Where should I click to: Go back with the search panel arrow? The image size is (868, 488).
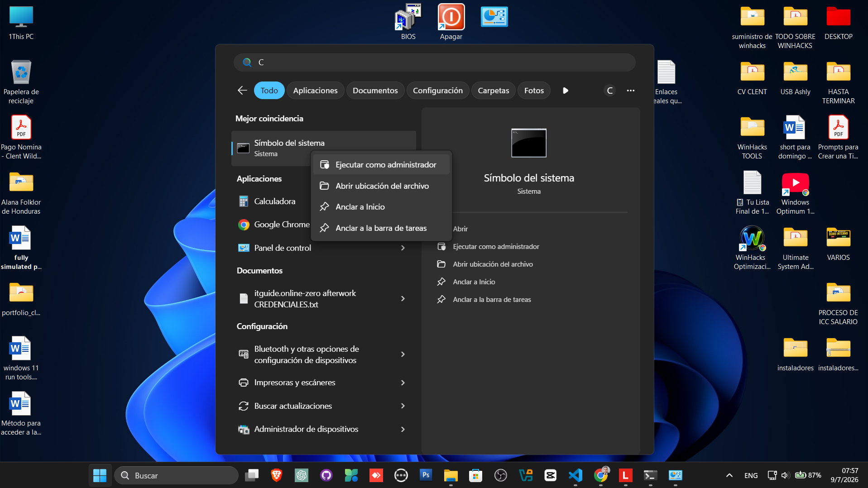coord(242,91)
